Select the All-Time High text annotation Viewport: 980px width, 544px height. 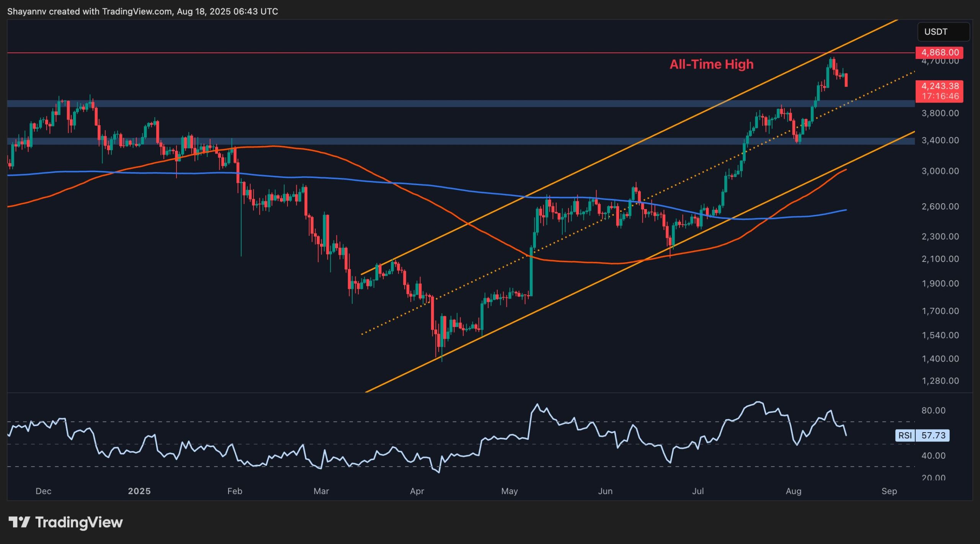(x=711, y=64)
